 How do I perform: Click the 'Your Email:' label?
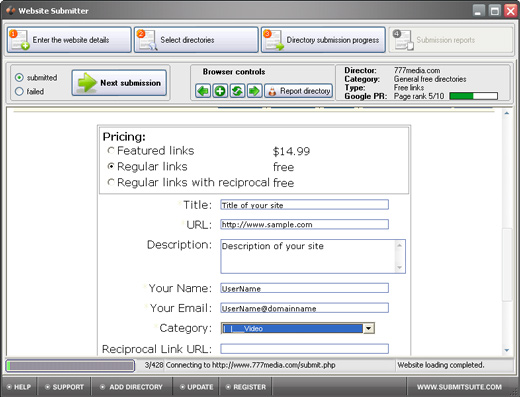(x=181, y=308)
